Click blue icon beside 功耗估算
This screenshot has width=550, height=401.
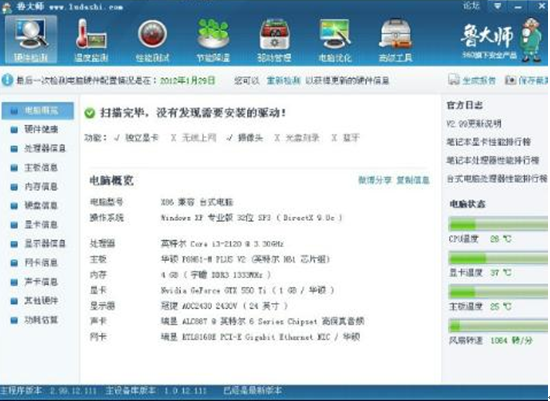coord(14,320)
